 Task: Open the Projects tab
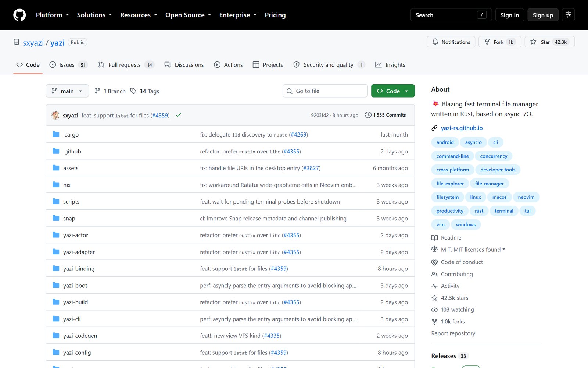(x=268, y=65)
